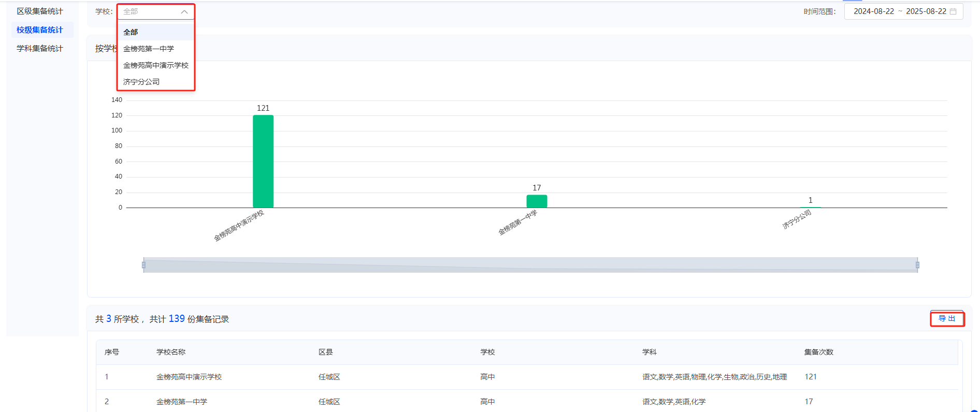Image resolution: width=980 pixels, height=412 pixels.
Task: Click the end date 2025-08-22
Action: pyautogui.click(x=926, y=11)
